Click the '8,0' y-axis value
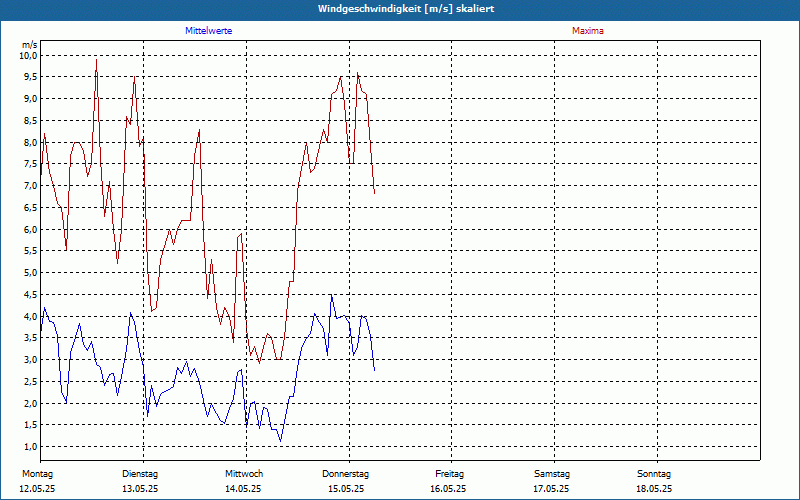 coord(31,142)
